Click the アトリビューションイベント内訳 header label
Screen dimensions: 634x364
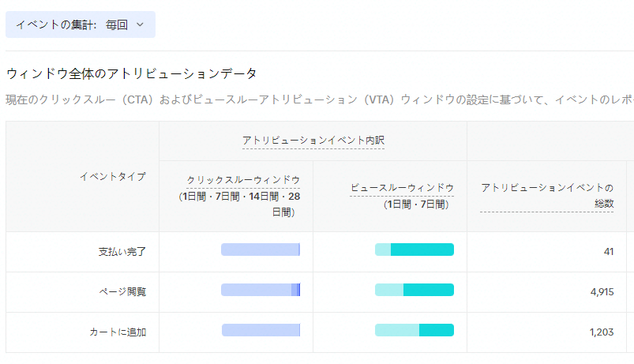point(313,141)
